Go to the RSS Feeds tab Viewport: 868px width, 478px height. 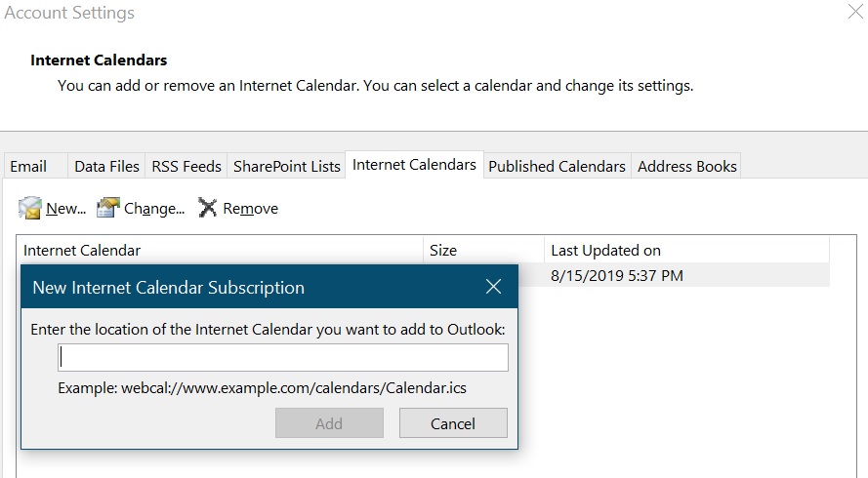186,166
